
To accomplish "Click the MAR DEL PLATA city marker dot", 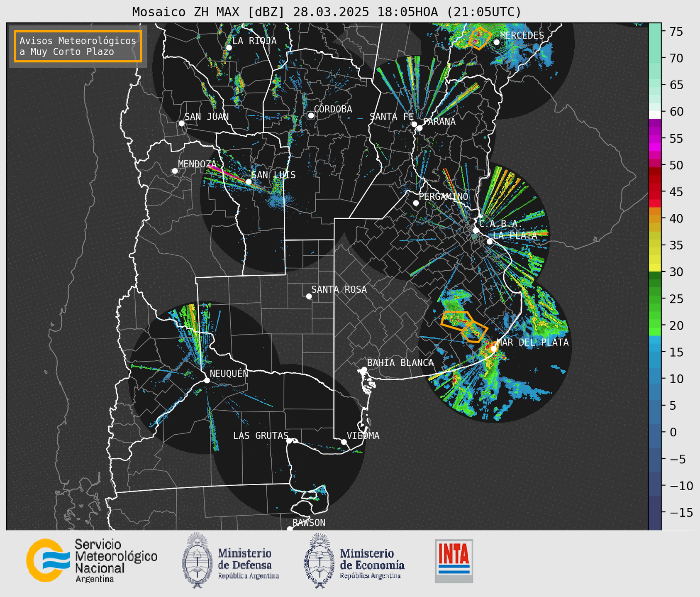I will point(493,349).
